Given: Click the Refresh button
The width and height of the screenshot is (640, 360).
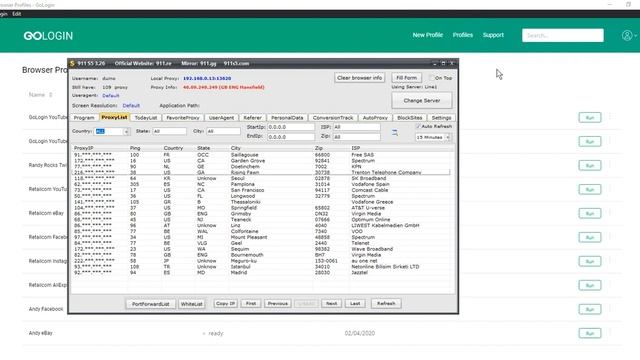Looking at the screenshot, I should coord(386,304).
